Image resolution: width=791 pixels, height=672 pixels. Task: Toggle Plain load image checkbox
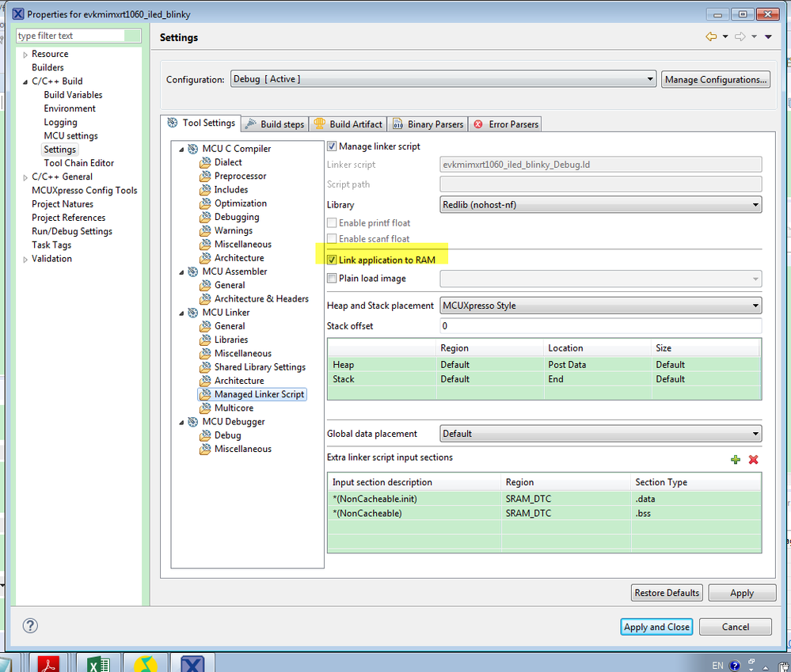coord(332,279)
